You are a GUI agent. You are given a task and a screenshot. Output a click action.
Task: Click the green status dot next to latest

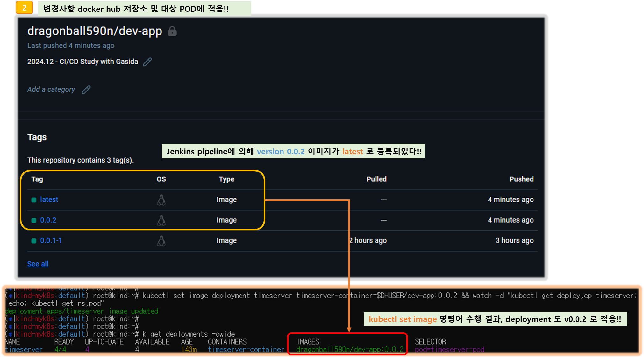pos(34,200)
